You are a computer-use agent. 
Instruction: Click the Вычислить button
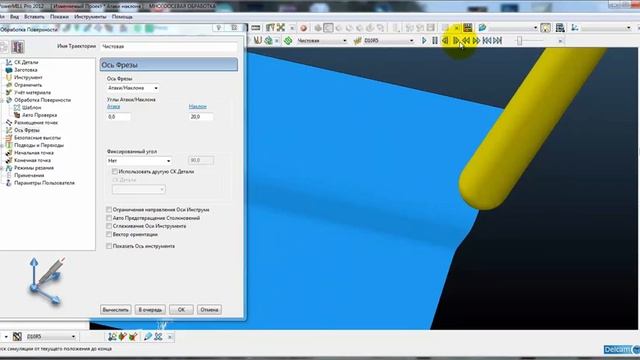(x=116, y=310)
